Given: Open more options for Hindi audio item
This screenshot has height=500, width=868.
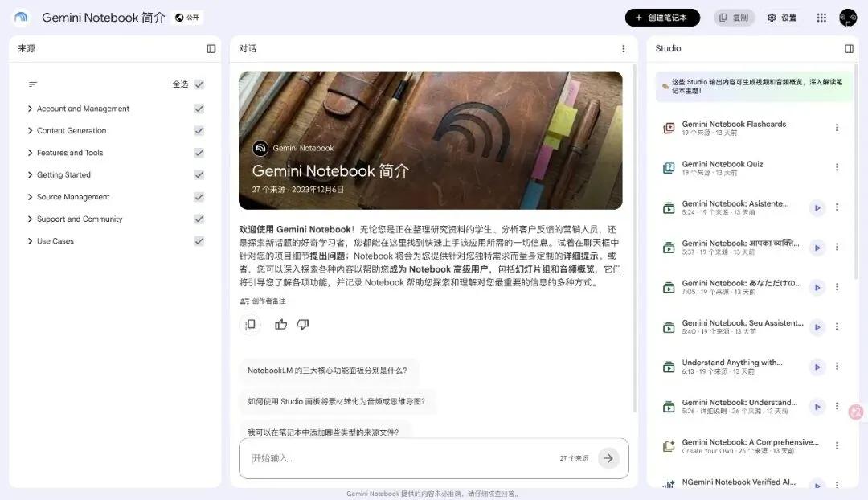Looking at the screenshot, I should coord(837,247).
